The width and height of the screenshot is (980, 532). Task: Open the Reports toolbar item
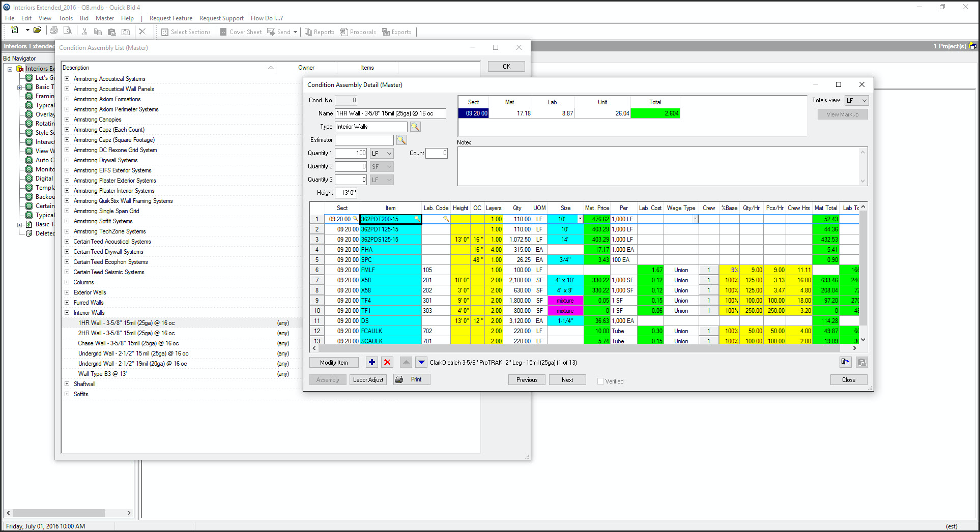319,32
